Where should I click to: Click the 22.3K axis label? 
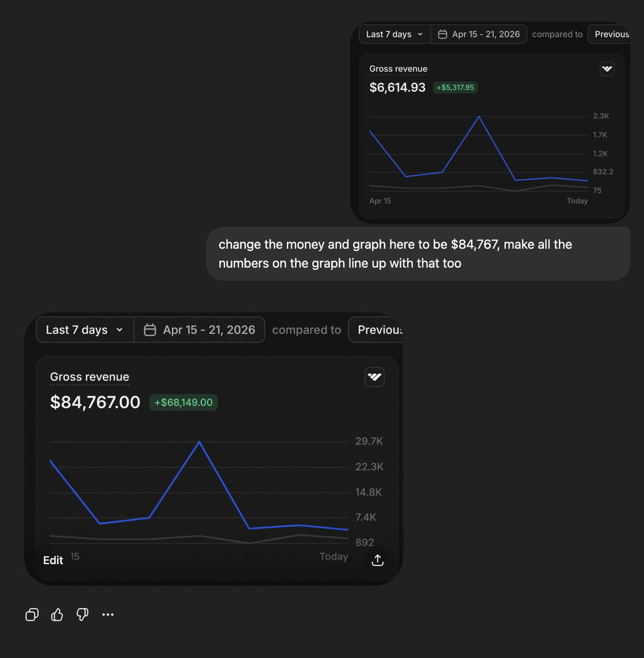(369, 467)
